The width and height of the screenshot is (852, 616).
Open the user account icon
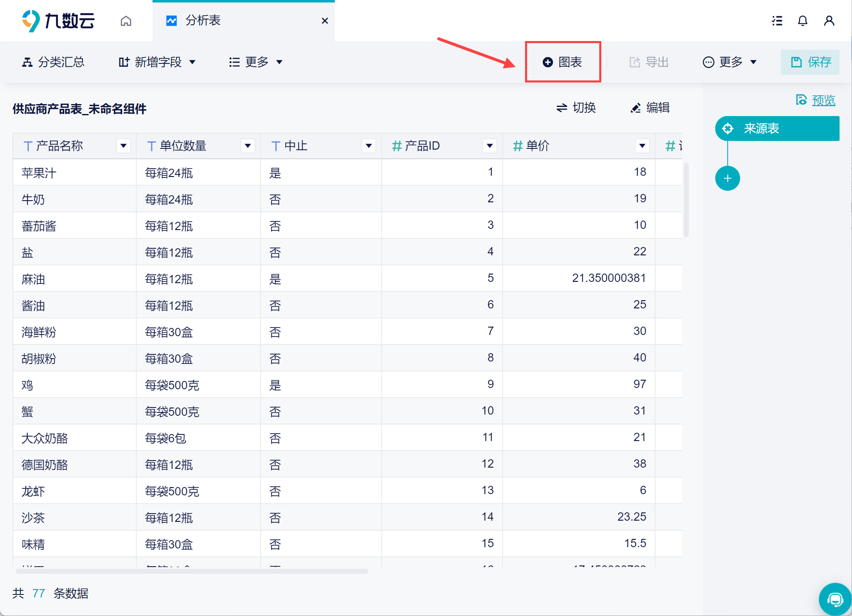(829, 21)
